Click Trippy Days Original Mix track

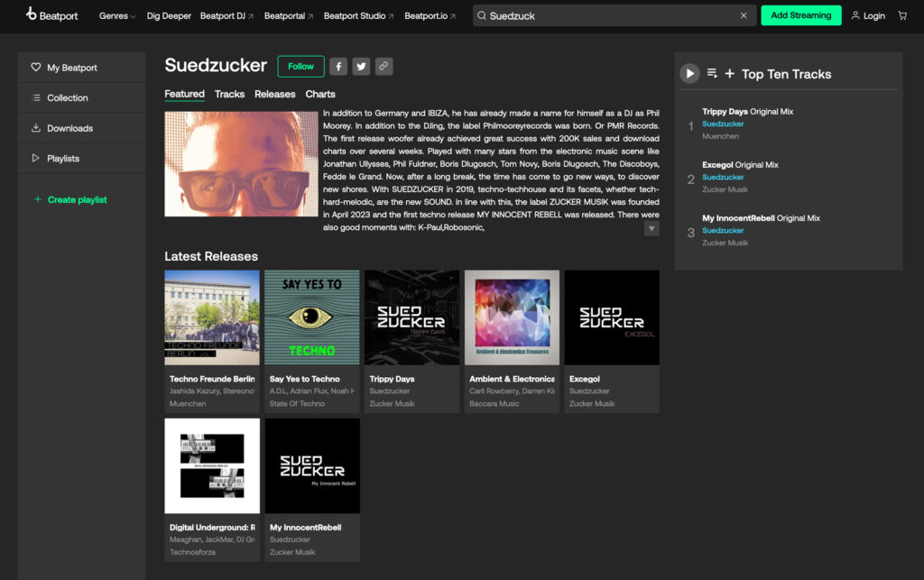pos(747,111)
